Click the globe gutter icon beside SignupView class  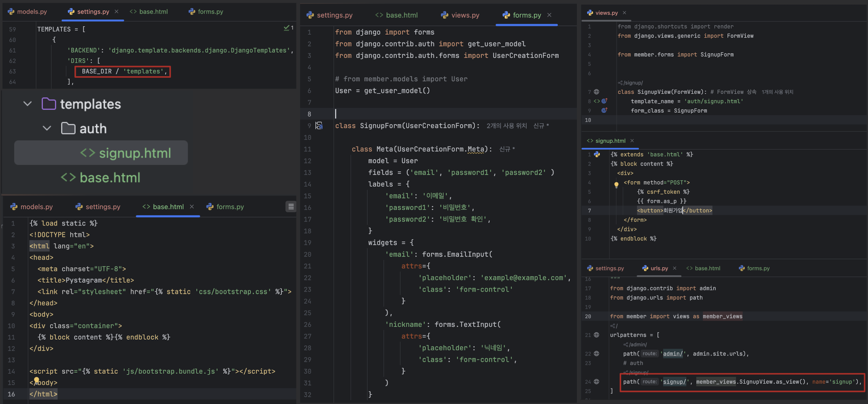click(x=596, y=92)
